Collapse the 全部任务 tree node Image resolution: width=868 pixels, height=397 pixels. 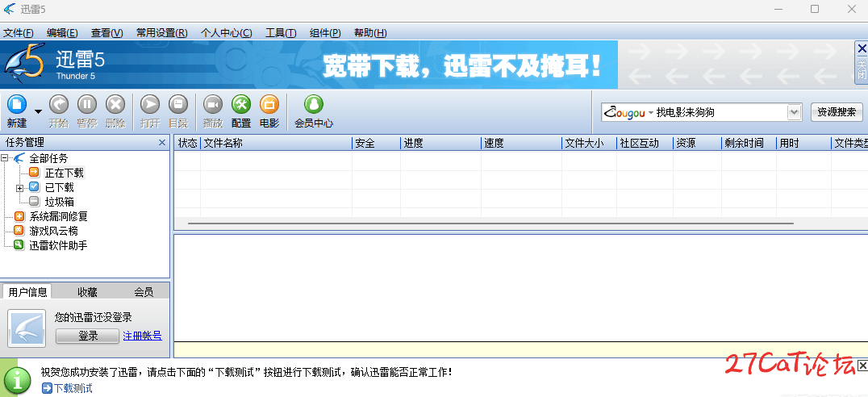[x=5, y=158]
